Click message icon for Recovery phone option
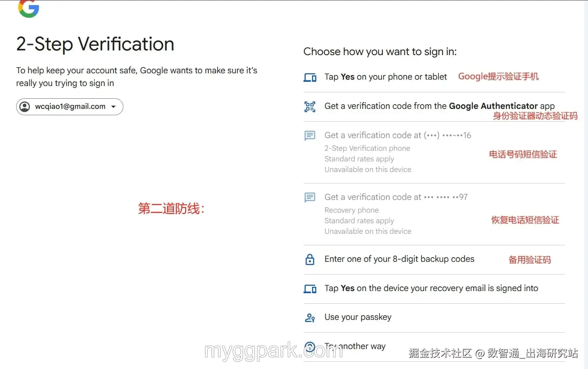 [310, 197]
